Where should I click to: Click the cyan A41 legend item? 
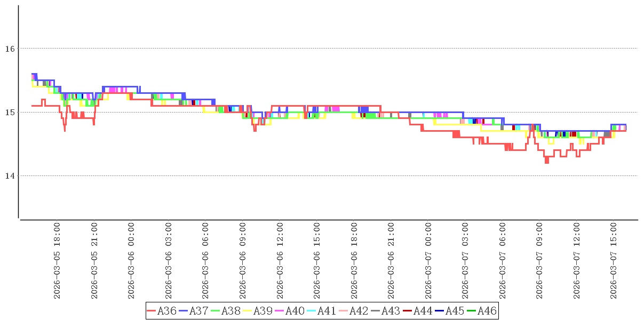tap(322, 311)
